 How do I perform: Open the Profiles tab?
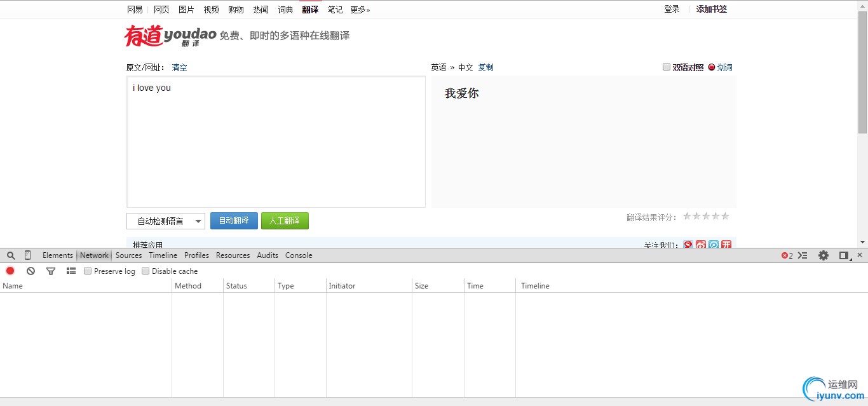click(197, 255)
